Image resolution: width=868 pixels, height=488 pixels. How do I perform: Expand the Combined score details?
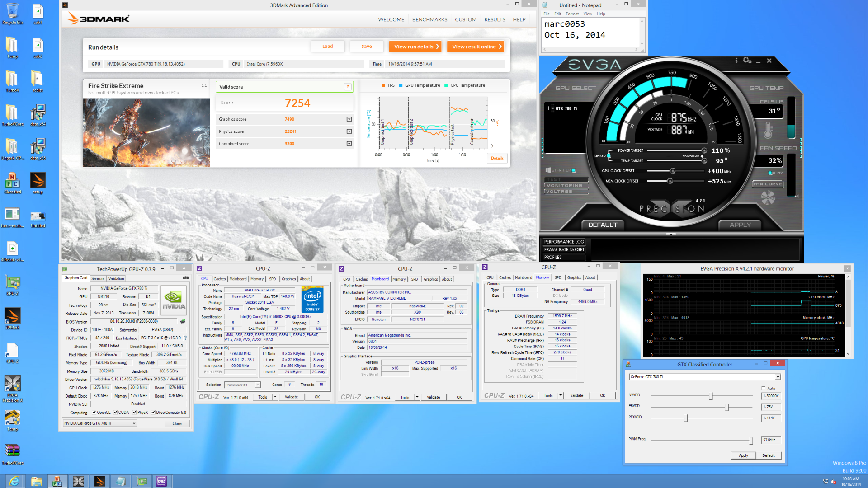[x=349, y=144]
